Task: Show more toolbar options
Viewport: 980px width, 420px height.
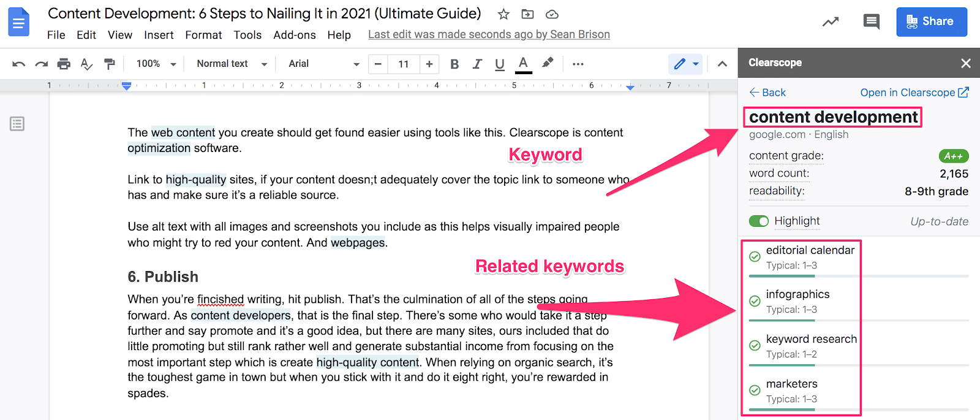Action: coord(578,64)
